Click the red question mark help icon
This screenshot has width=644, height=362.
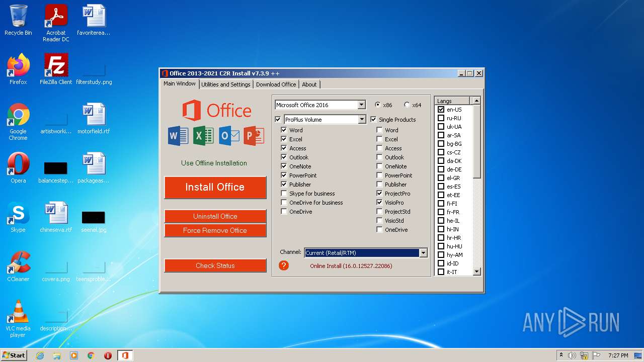[284, 265]
